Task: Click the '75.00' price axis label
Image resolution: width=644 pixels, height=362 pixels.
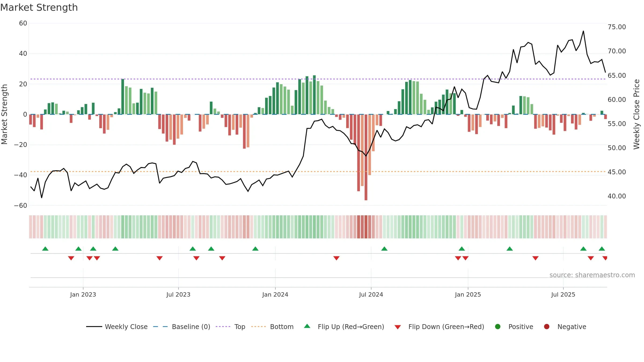Action: point(617,27)
